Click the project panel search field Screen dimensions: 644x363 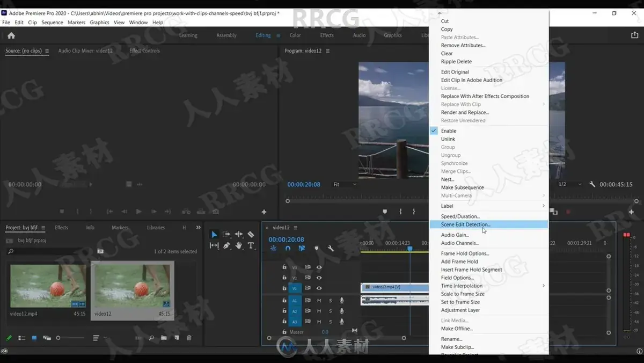pyautogui.click(x=49, y=251)
